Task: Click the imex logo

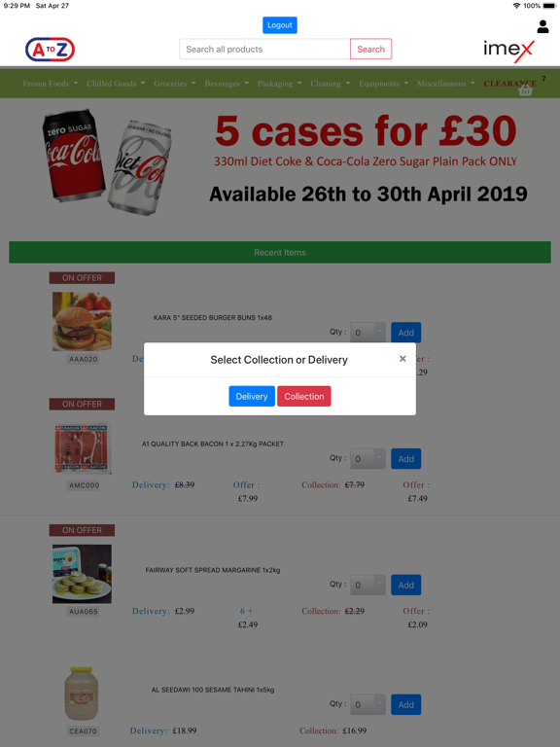Action: (508, 51)
